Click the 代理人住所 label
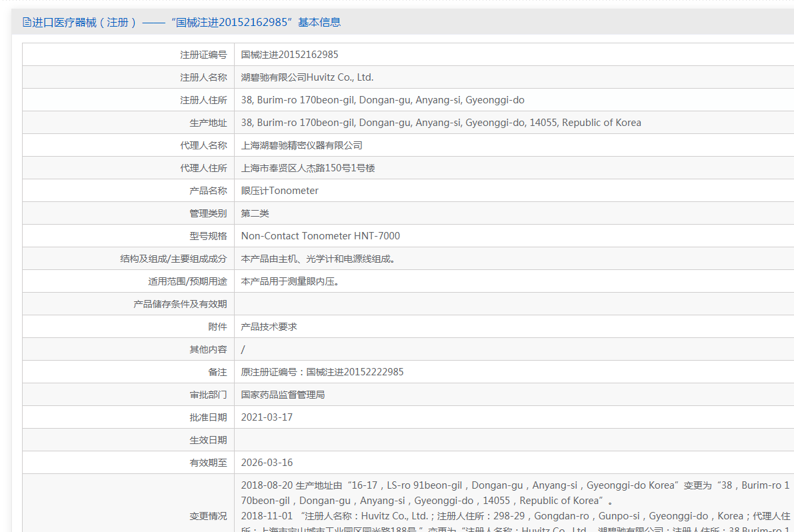Image resolution: width=794 pixels, height=532 pixels. 203,168
